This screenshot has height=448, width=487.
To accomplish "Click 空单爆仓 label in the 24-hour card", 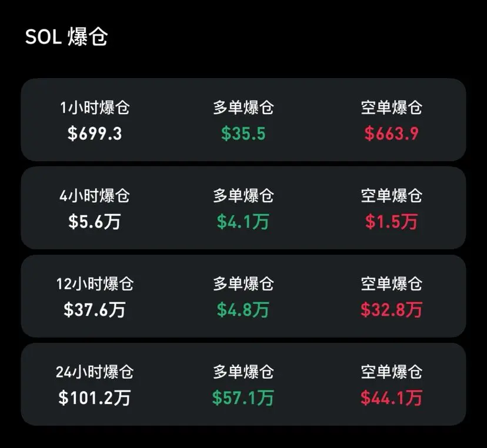I will (x=391, y=372).
